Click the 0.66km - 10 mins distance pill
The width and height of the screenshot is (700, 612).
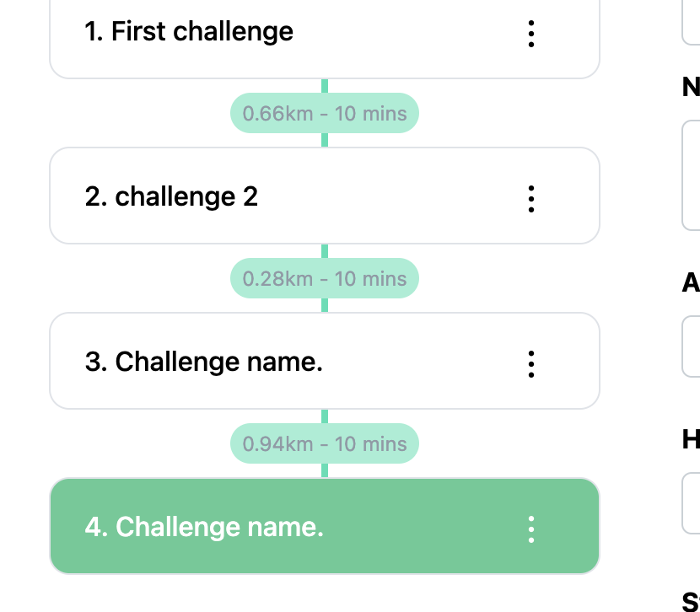(x=325, y=113)
